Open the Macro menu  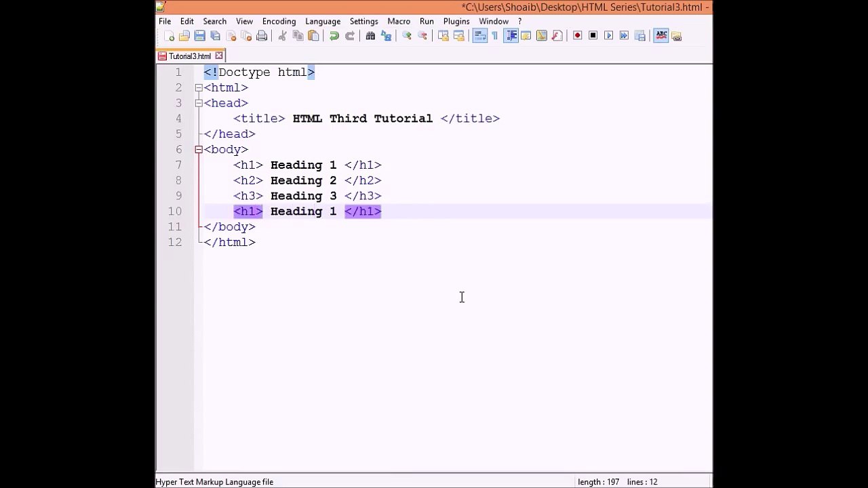click(399, 21)
